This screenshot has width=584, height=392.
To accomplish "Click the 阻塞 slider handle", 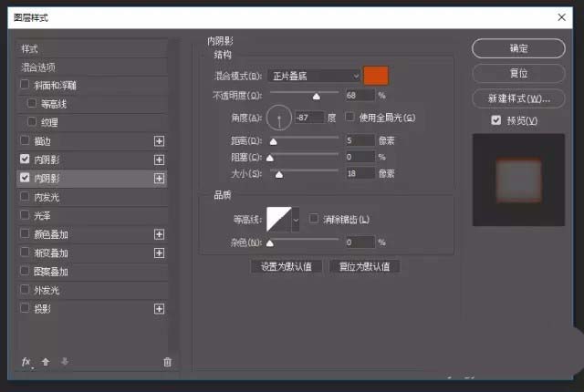I will coord(270,158).
